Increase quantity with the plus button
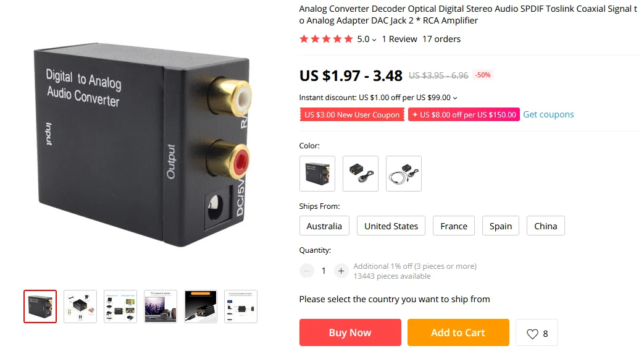The image size is (644, 351). pos(340,271)
